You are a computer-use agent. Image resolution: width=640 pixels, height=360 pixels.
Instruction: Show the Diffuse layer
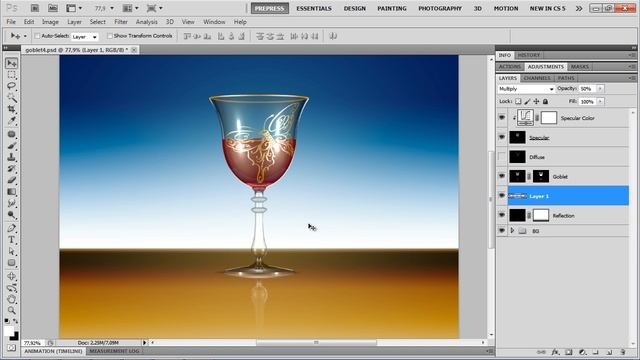pos(502,157)
